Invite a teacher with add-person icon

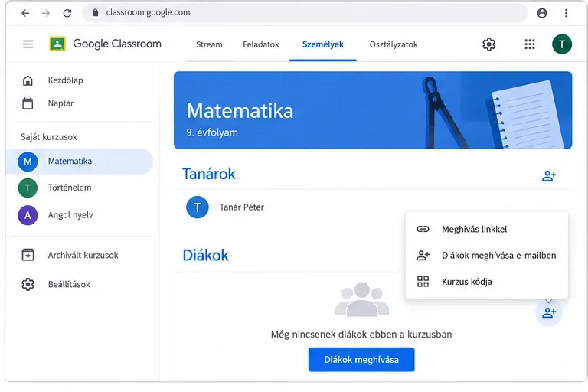(x=549, y=175)
